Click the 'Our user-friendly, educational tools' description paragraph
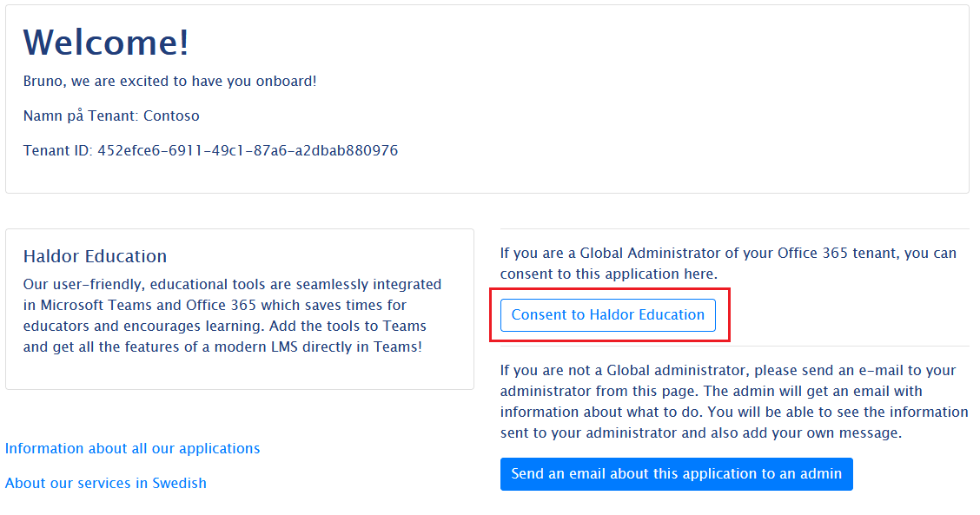 click(x=233, y=315)
